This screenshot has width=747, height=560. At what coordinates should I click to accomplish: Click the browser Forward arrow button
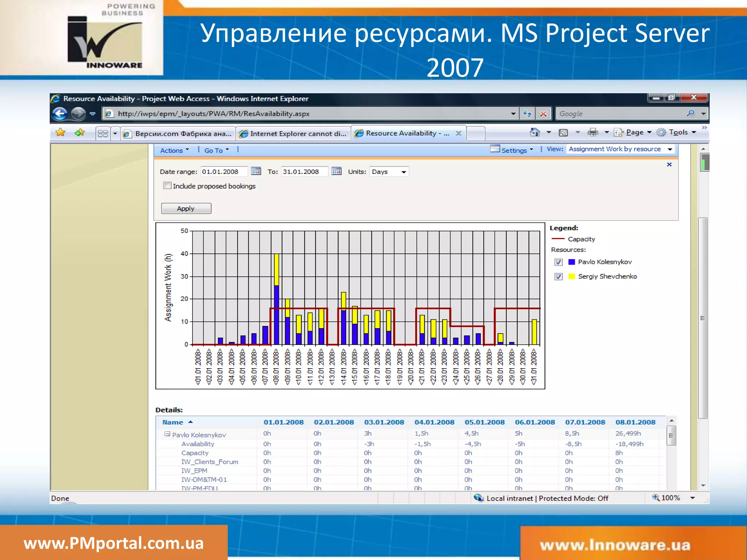click(x=78, y=114)
